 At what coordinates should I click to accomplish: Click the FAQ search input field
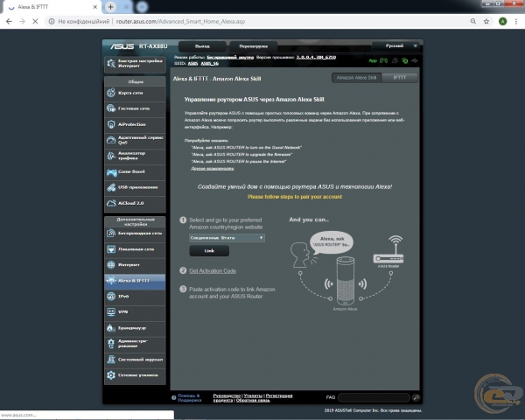(374, 397)
